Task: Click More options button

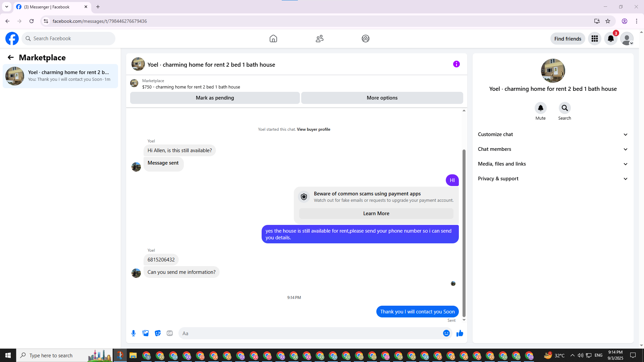Action: [382, 98]
